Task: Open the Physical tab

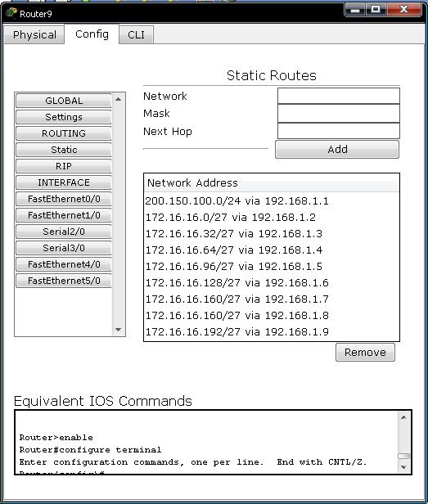Action: coord(34,34)
